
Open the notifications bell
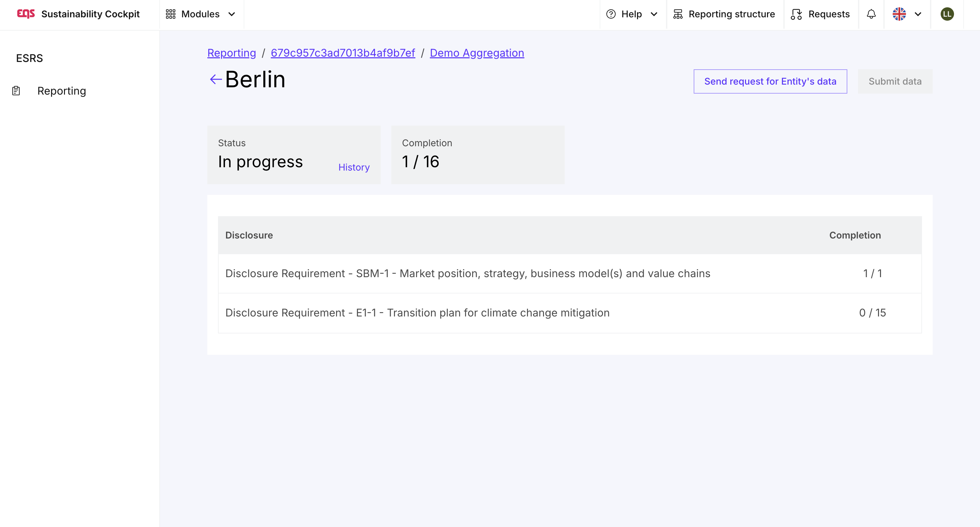pyautogui.click(x=871, y=14)
